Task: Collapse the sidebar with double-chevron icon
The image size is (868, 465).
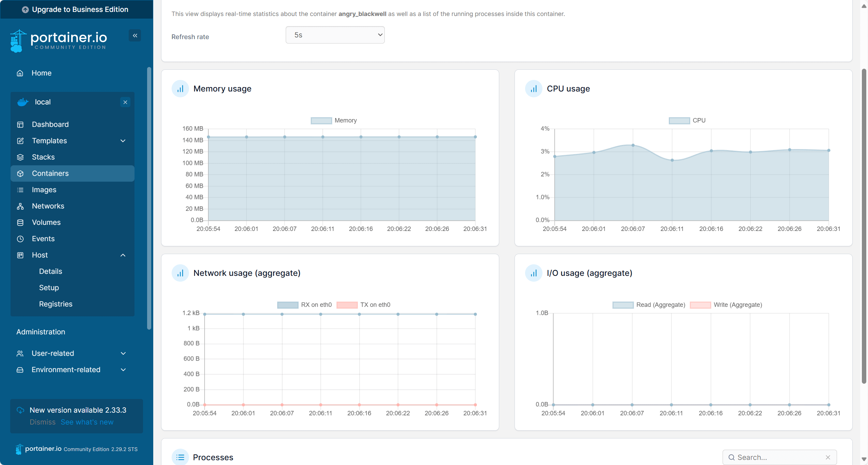Action: tap(135, 35)
